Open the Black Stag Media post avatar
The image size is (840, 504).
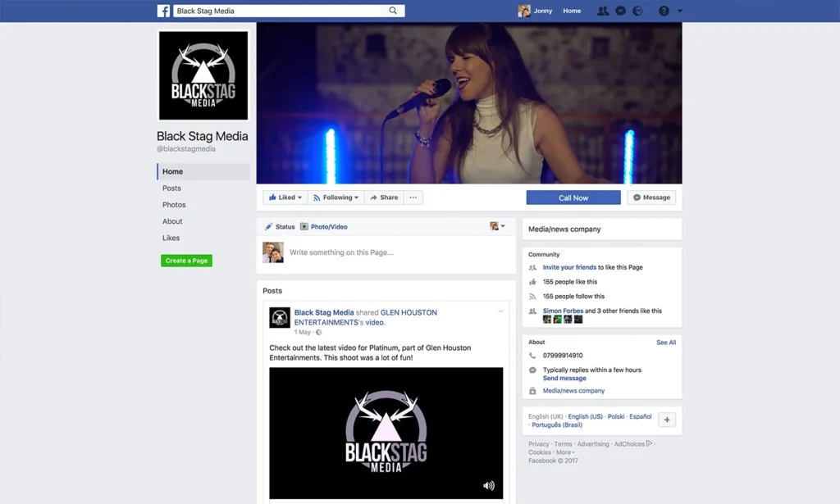click(280, 317)
